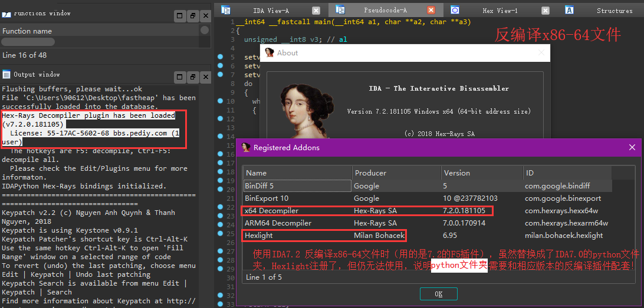The width and height of the screenshot is (644, 308).
Task: Toggle breakpoint dot on pseudocode line 10
Action: tap(220, 101)
